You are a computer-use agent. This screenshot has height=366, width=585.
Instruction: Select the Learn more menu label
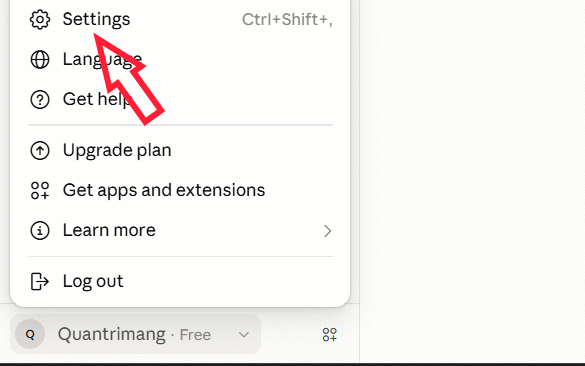click(109, 230)
